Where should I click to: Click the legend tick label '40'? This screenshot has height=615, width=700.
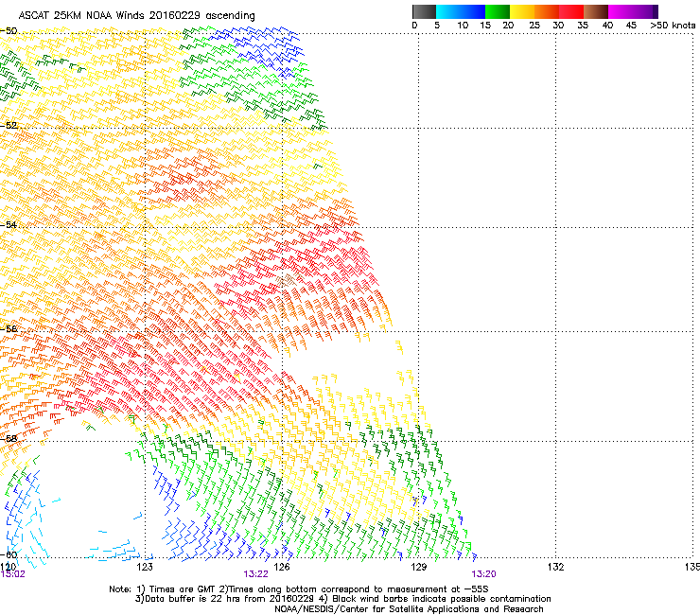pos(607,26)
